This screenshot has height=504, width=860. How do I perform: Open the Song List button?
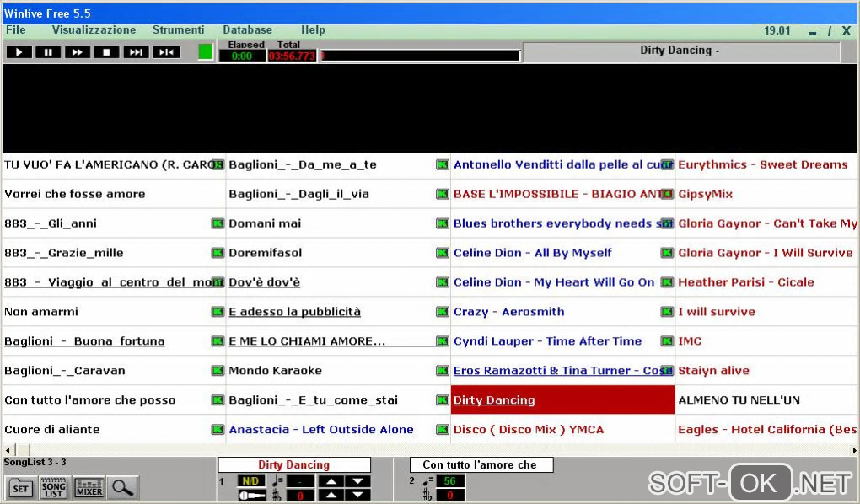tap(54, 488)
